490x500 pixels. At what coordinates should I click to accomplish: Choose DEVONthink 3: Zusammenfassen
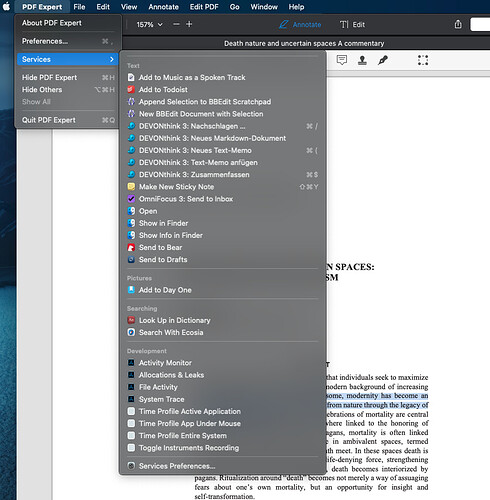(x=223, y=175)
